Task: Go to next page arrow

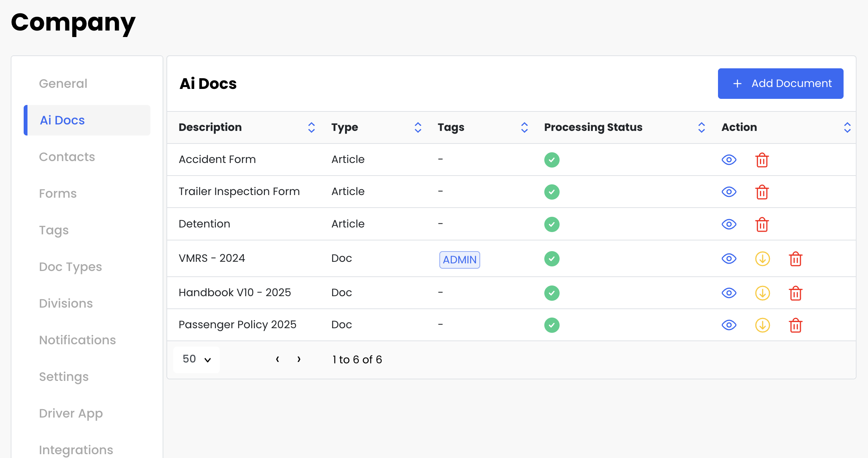Action: tap(299, 360)
